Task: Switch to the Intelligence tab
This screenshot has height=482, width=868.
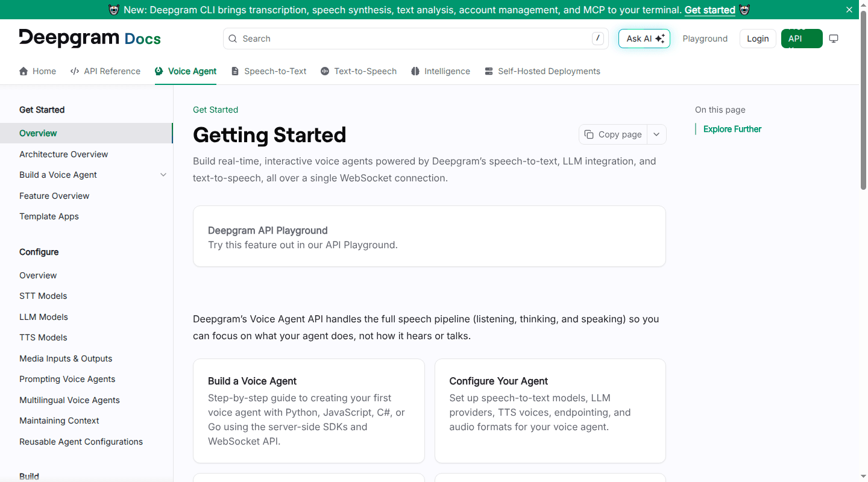Action: (441, 71)
